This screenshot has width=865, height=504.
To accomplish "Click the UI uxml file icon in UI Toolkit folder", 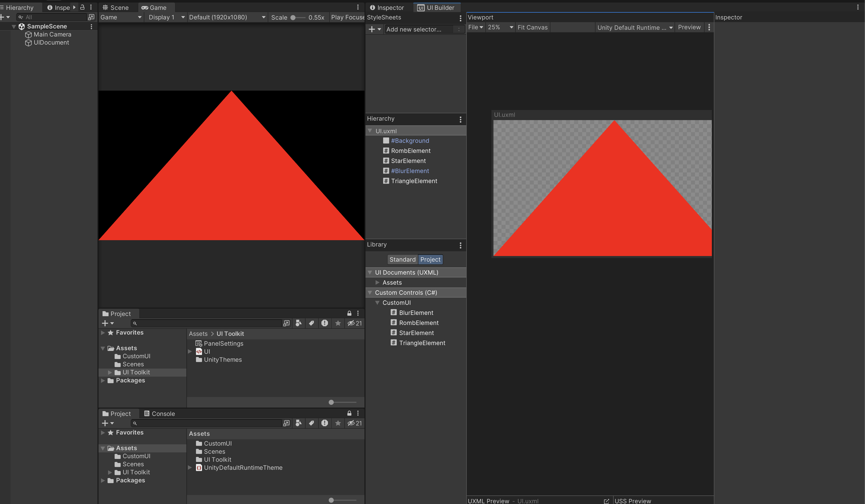I will (x=199, y=351).
